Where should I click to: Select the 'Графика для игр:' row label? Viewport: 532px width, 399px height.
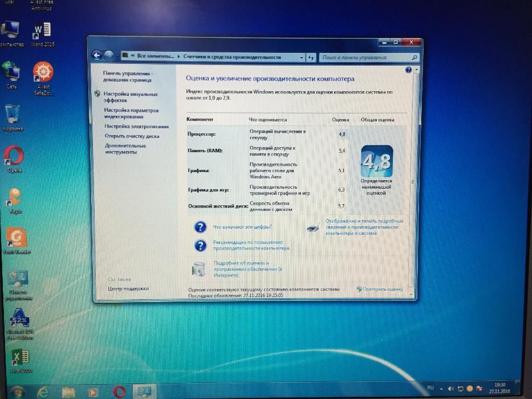click(208, 190)
